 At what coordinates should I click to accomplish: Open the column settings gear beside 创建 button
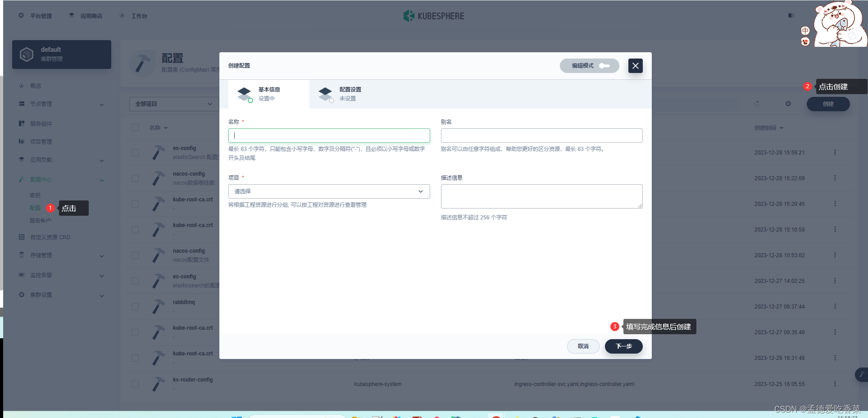(x=788, y=104)
